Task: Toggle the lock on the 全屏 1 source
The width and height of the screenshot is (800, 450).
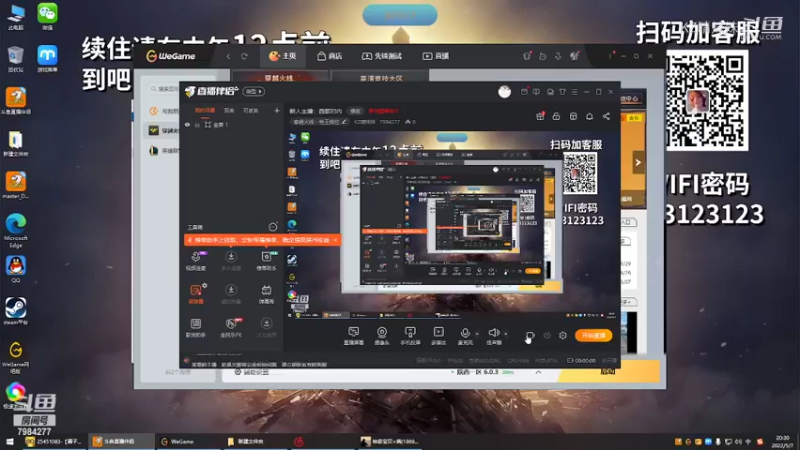Action: click(x=197, y=125)
